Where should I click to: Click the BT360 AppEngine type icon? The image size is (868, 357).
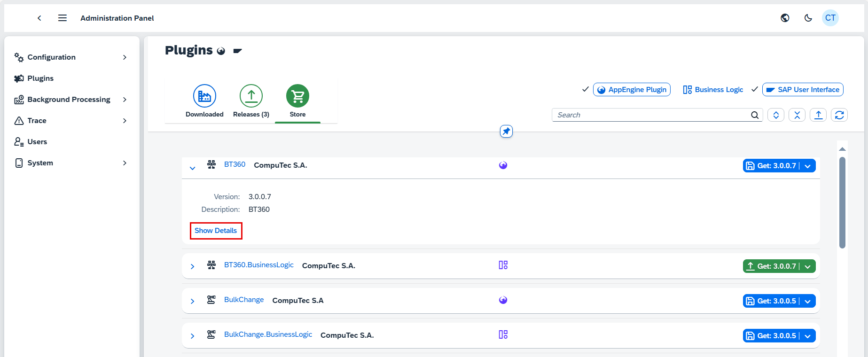(x=503, y=165)
